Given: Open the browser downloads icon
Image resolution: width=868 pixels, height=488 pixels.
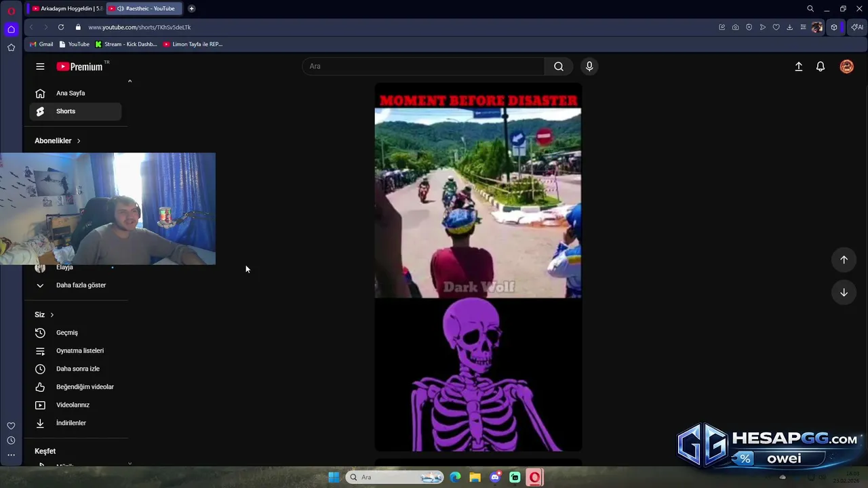Looking at the screenshot, I should point(789,27).
